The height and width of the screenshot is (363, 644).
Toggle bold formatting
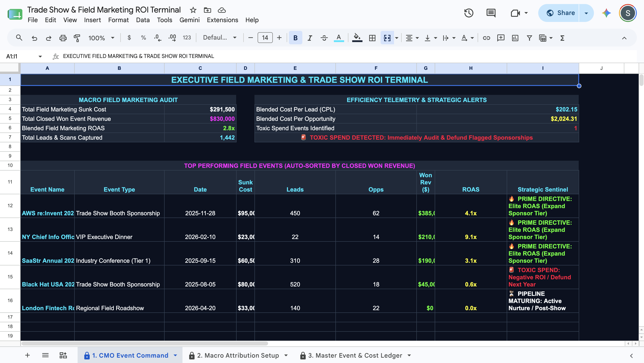295,38
